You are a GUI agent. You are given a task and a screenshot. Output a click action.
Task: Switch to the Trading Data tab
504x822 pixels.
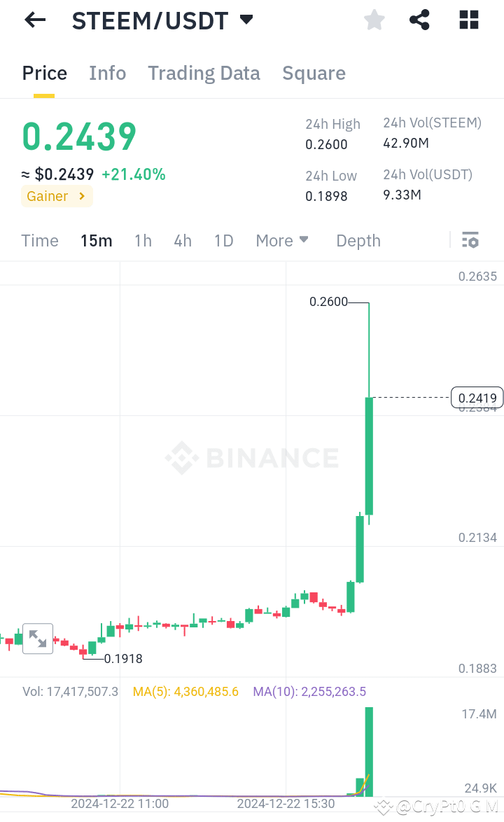pyautogui.click(x=204, y=73)
